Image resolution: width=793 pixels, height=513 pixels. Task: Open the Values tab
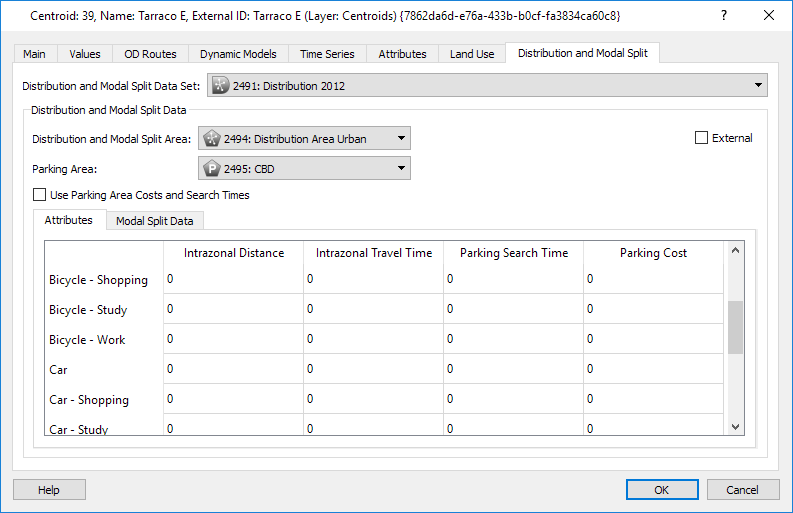(84, 54)
